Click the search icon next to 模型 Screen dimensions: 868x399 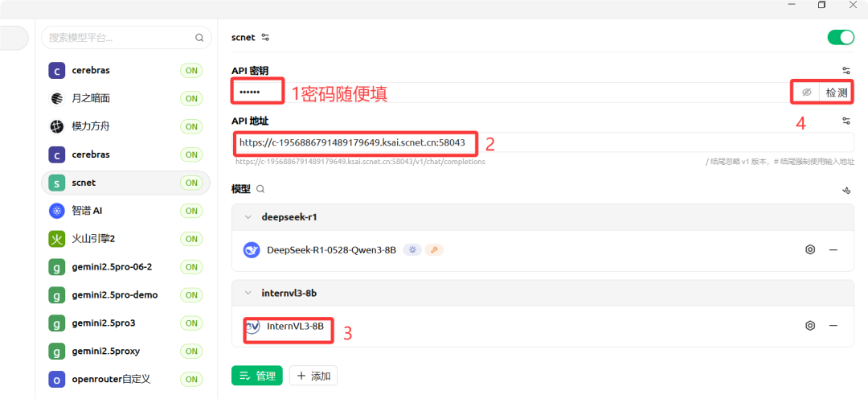coord(260,189)
